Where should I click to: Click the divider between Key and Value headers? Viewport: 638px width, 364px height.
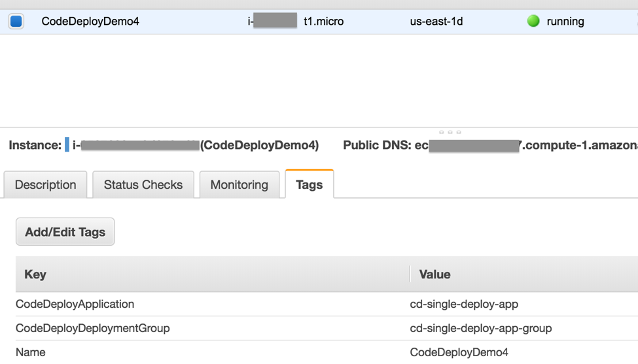pyautogui.click(x=410, y=274)
